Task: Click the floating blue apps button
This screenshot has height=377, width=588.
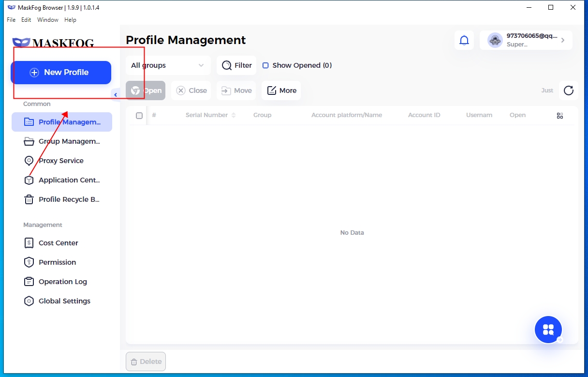Action: (548, 330)
